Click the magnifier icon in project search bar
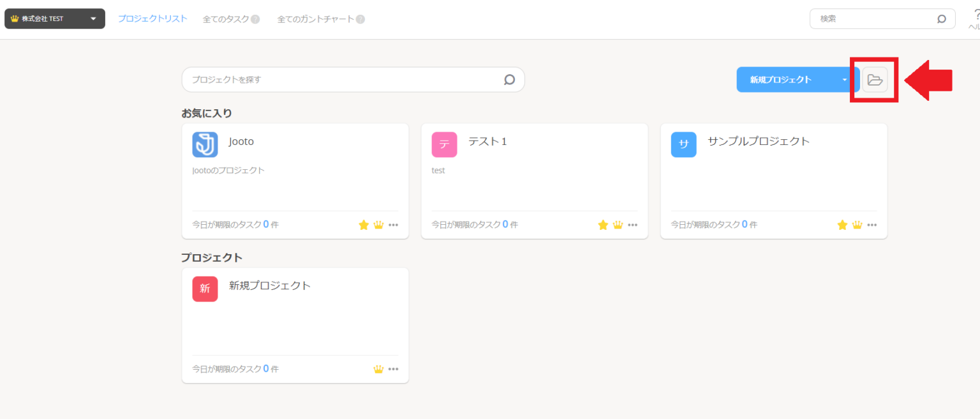This screenshot has width=980, height=419. (x=509, y=79)
